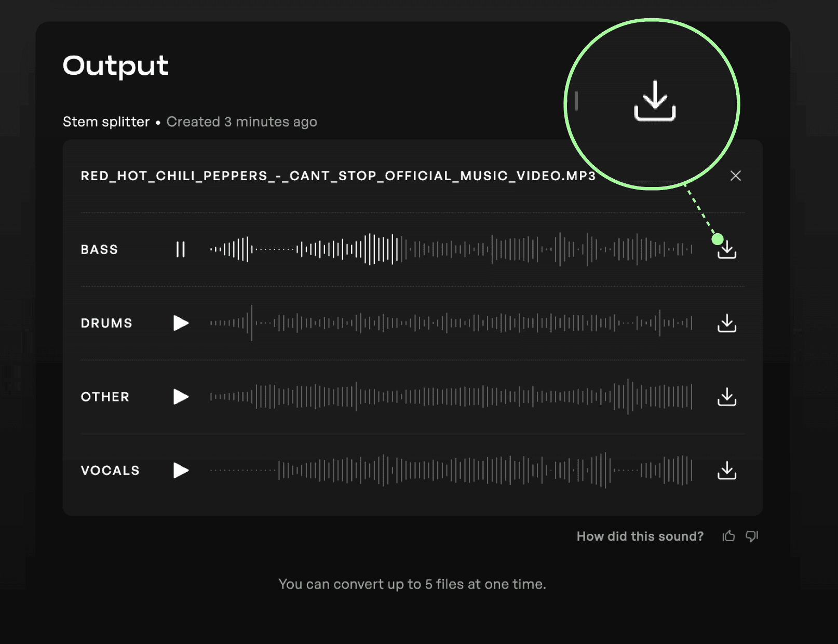The image size is (838, 644).
Task: Download the VOCALS stem
Action: coord(727,471)
